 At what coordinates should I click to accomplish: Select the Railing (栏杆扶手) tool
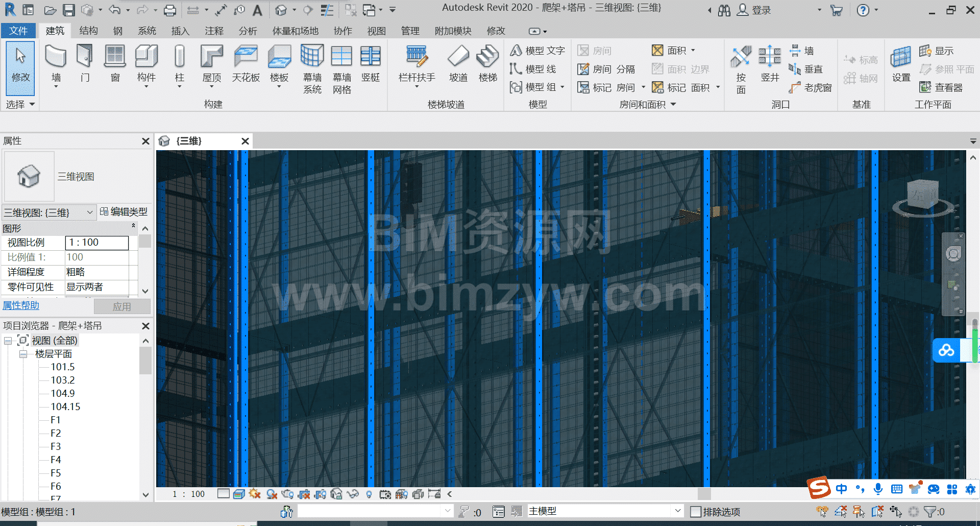tap(416, 66)
